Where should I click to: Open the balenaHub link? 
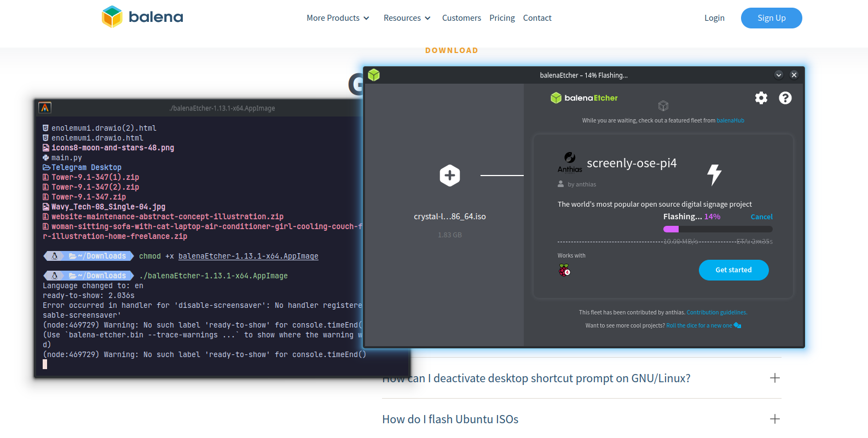730,121
